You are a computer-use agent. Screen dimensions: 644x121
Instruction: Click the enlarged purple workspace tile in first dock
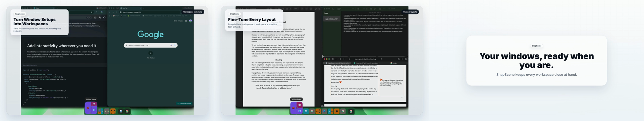[91, 108]
